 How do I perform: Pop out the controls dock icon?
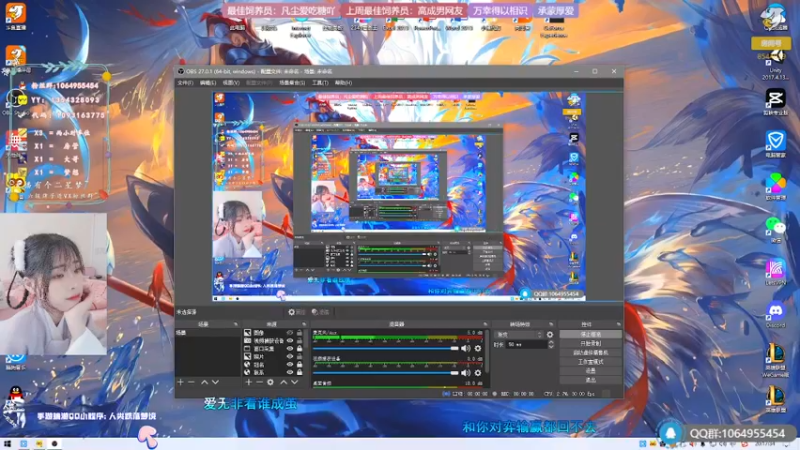[x=618, y=324]
